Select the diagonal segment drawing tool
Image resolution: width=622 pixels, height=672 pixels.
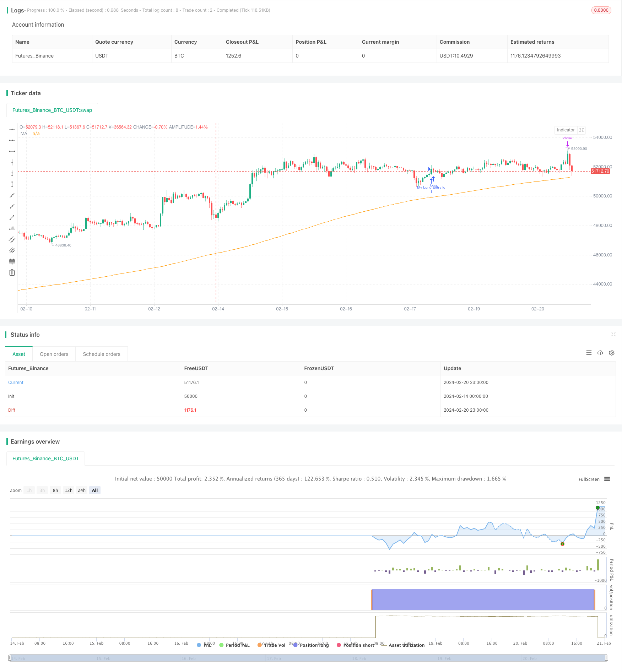point(12,217)
